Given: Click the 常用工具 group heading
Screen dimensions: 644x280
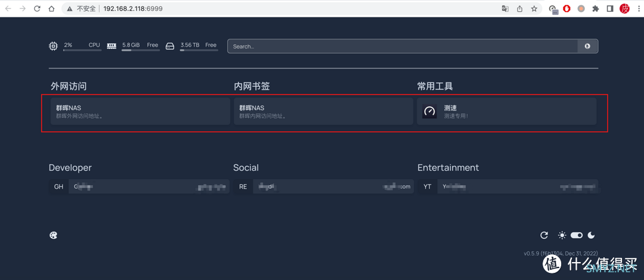Looking at the screenshot, I should tap(435, 87).
